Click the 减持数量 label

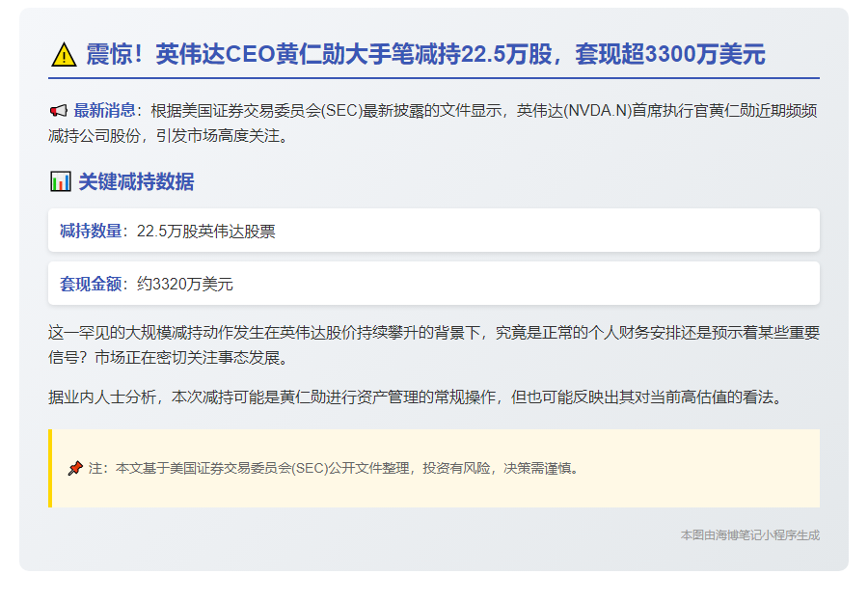tap(91, 231)
